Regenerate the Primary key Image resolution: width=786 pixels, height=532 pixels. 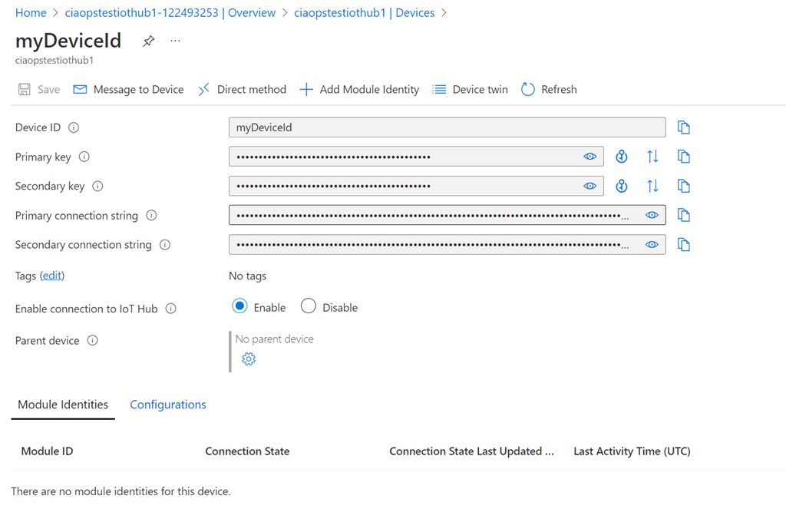click(x=622, y=157)
